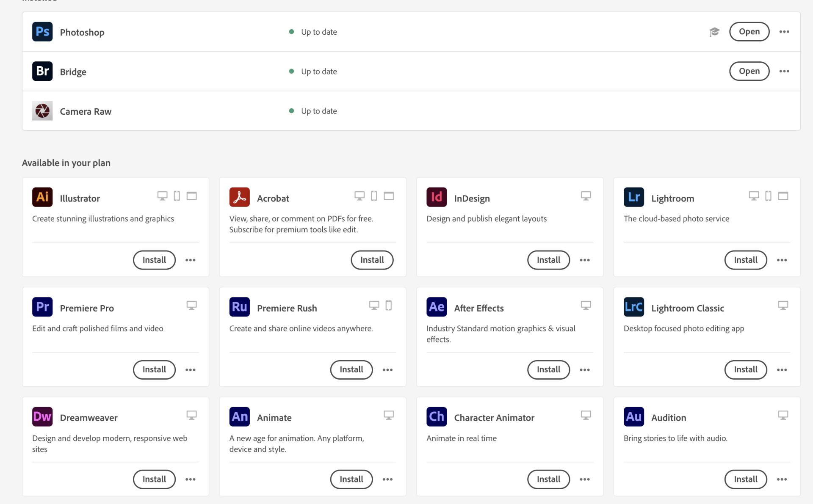813x504 pixels.
Task: Click the Bridge app icon
Action: click(x=42, y=71)
